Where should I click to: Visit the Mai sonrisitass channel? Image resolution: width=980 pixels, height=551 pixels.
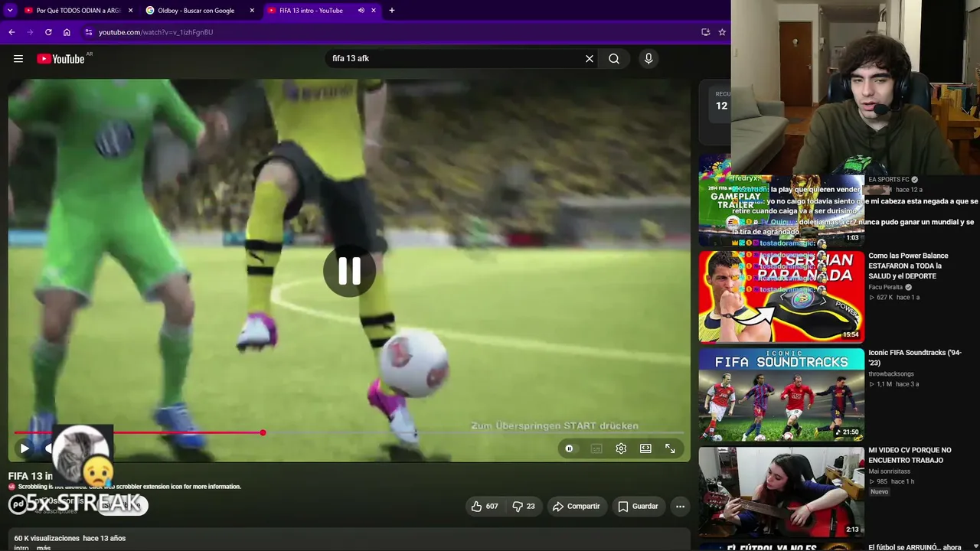pos(890,472)
